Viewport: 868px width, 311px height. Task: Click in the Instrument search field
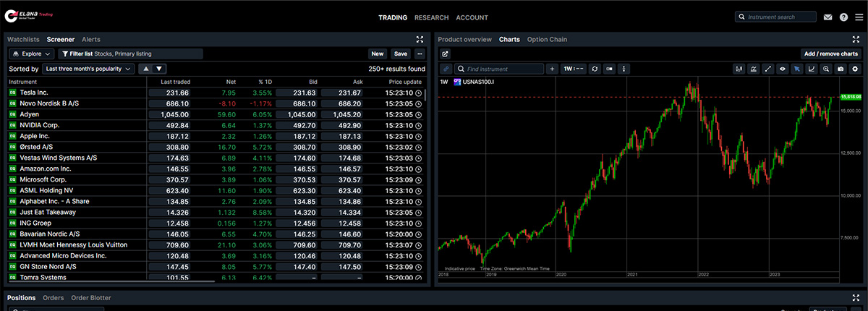pyautogui.click(x=775, y=17)
